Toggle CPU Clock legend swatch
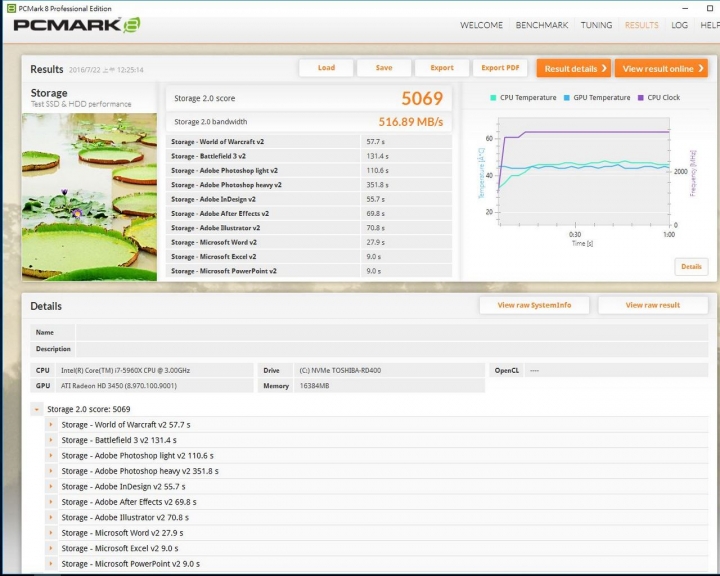 tap(641, 97)
